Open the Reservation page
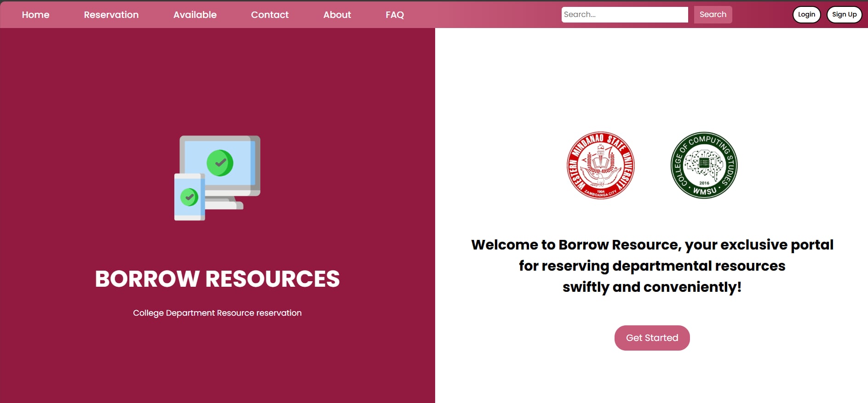 111,15
